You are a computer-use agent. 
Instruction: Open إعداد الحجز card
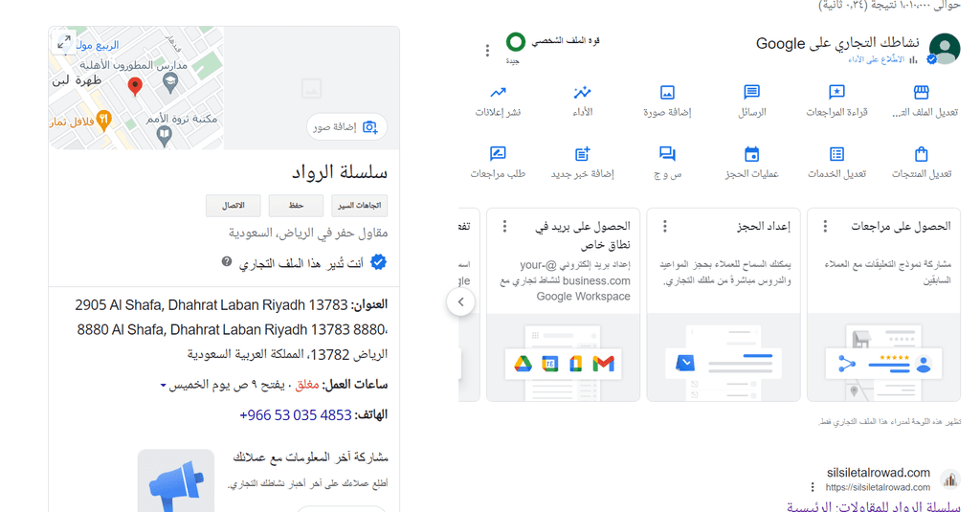tap(724, 304)
